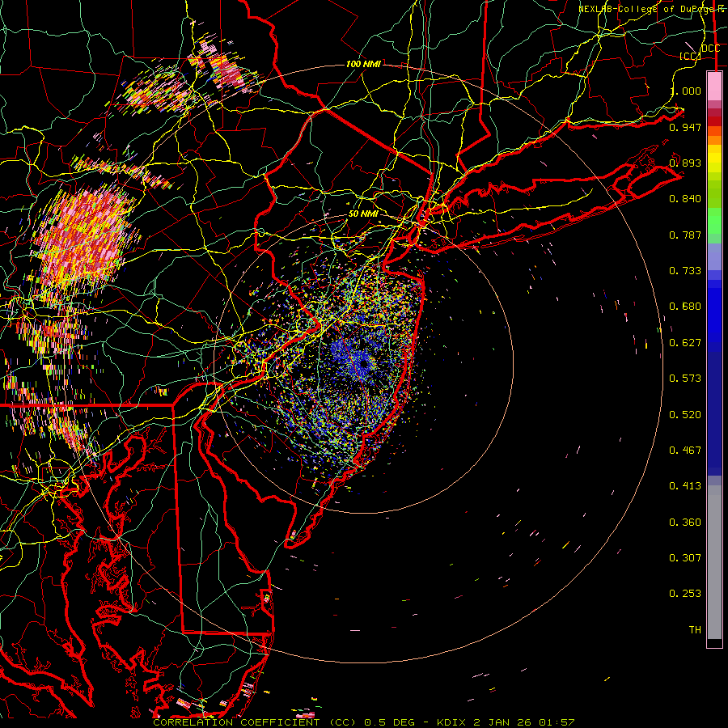The width and height of the screenshot is (728, 728).
Task: Click the TH threshold label on the legend
Action: pos(695,630)
